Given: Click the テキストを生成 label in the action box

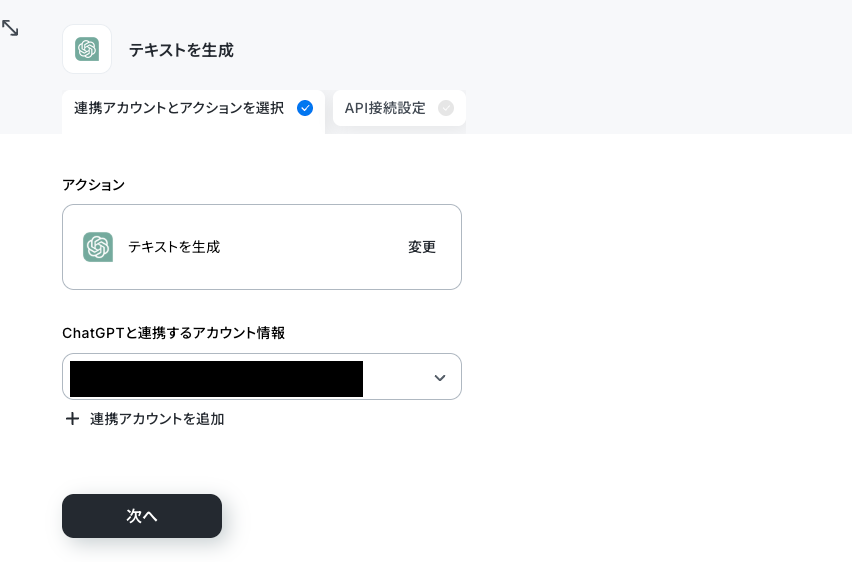Looking at the screenshot, I should 174,247.
